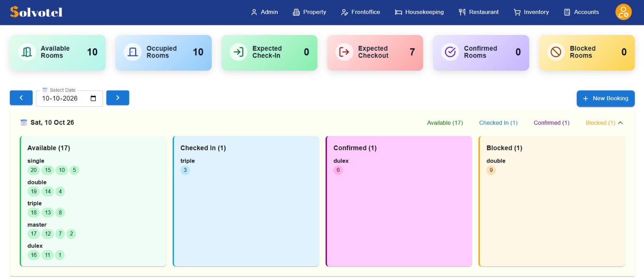Click the Blocked Rooms prohibited icon

click(x=556, y=52)
